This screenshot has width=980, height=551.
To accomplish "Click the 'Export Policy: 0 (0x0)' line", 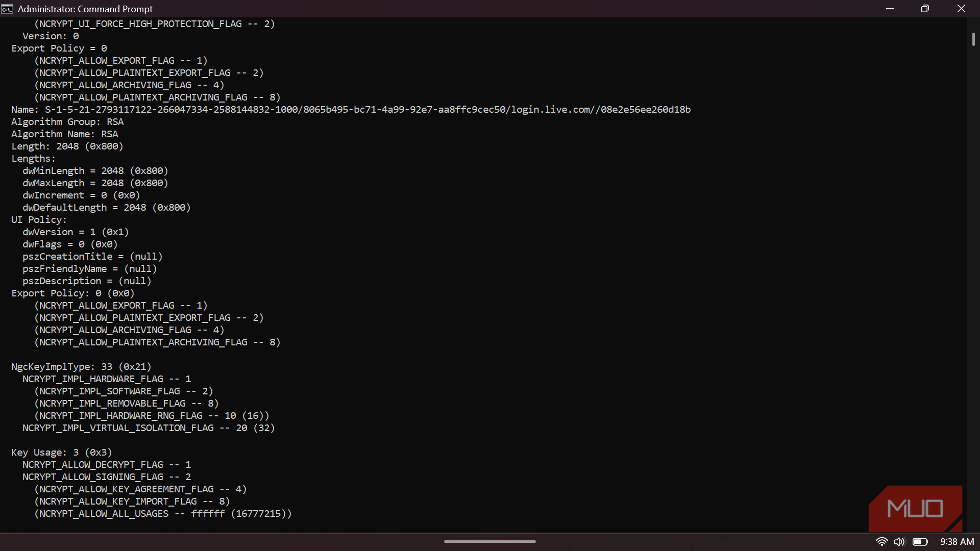I will click(x=73, y=293).
